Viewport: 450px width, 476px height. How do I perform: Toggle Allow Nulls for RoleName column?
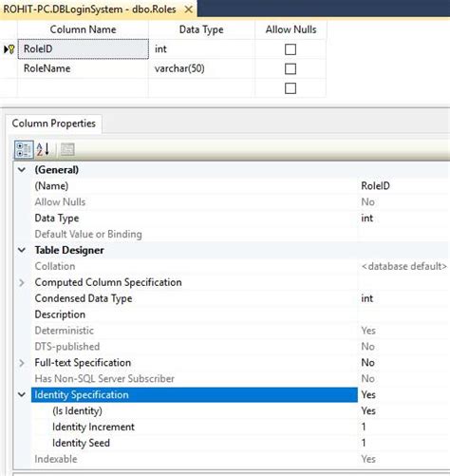291,68
